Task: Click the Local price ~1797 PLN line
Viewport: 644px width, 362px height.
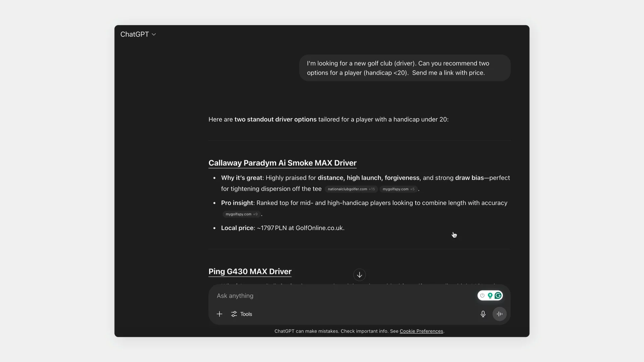Action: [x=283, y=228]
